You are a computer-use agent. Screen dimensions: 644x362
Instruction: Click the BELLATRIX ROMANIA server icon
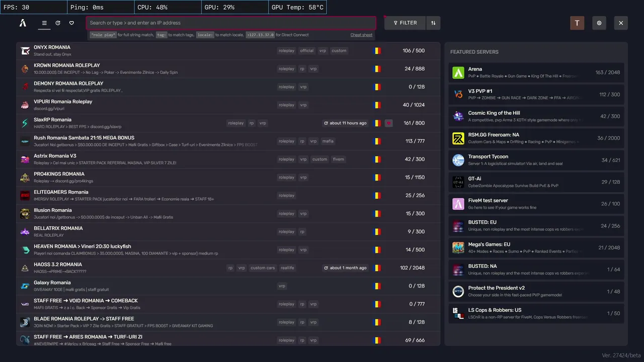click(25, 232)
